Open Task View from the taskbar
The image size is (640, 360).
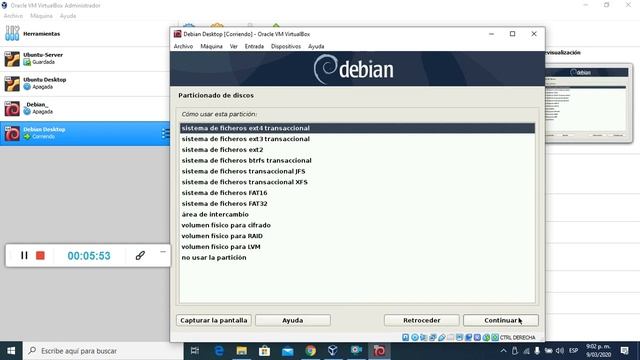(195, 351)
